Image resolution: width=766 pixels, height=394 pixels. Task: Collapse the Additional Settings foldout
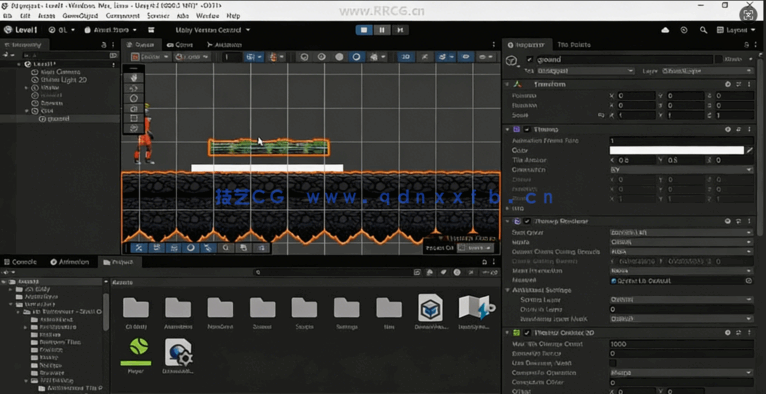tap(508, 290)
